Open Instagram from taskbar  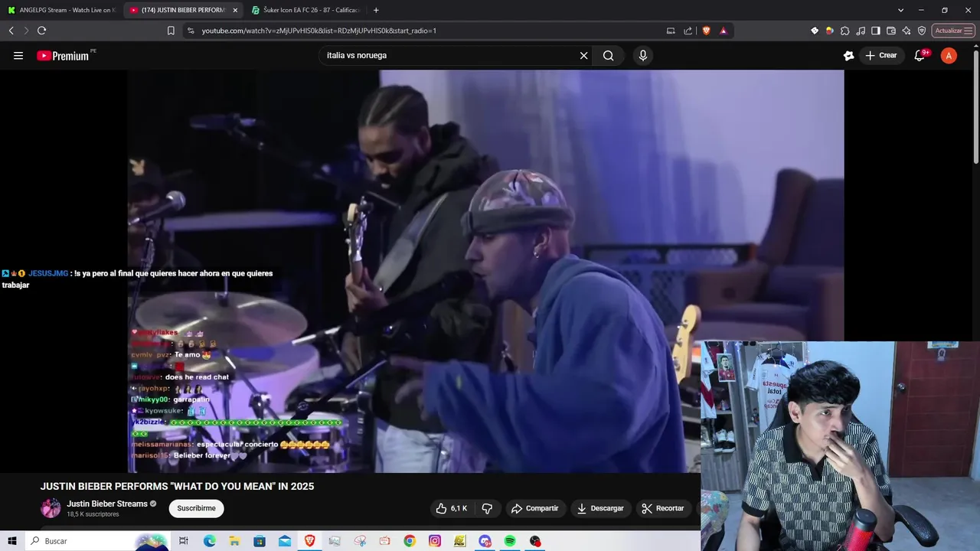[435, 541]
